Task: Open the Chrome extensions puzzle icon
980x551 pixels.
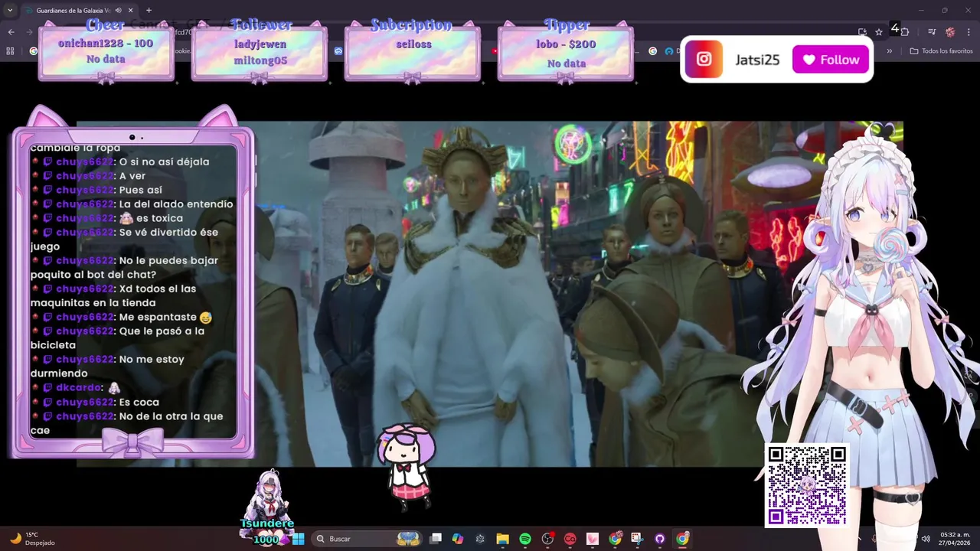Action: (x=904, y=31)
